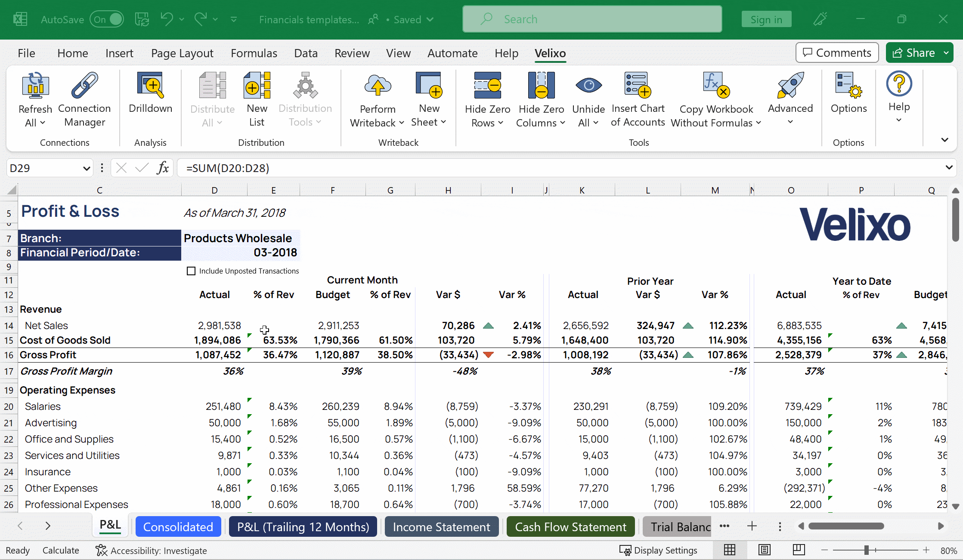Screen dimensions: 963x560
Task: Check Include Unposted Transactions box
Action: coord(191,271)
